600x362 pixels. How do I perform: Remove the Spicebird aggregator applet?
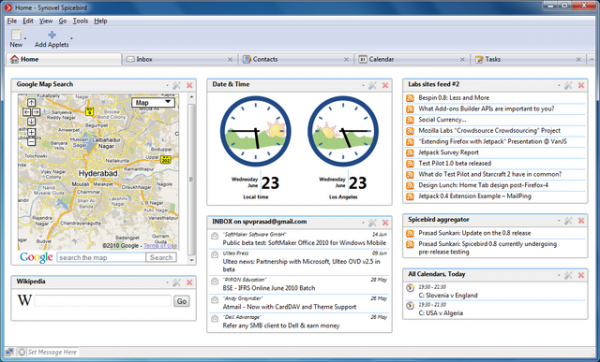[581, 220]
